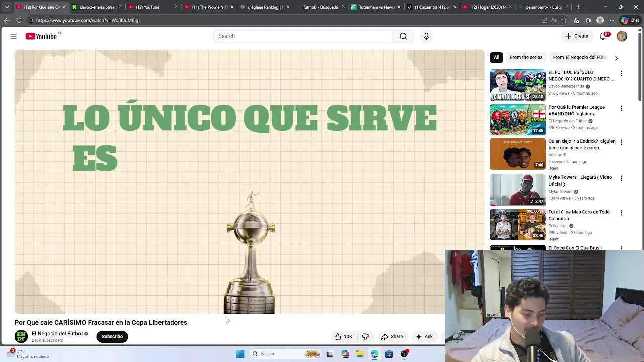
Task: Click Microsoft Edge taskbar icon
Action: pyautogui.click(x=374, y=354)
